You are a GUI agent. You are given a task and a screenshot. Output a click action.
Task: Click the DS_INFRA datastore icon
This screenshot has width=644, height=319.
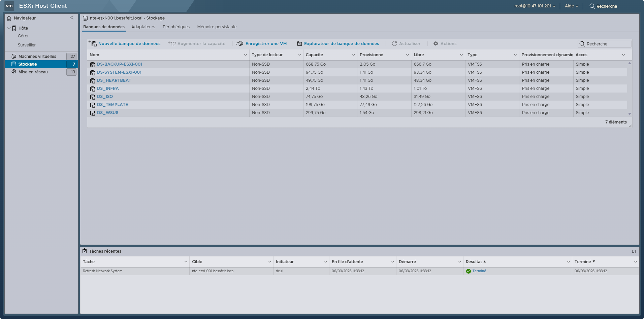[x=93, y=89]
